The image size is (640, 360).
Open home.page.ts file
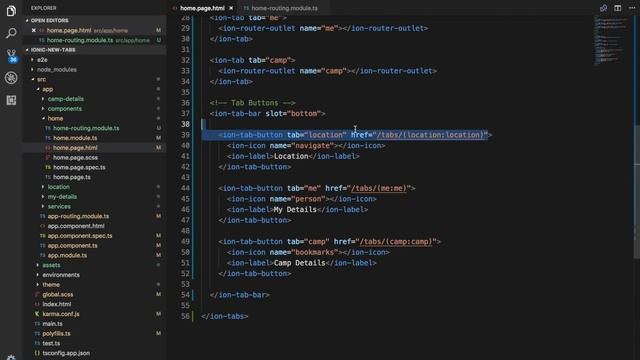[x=71, y=177]
